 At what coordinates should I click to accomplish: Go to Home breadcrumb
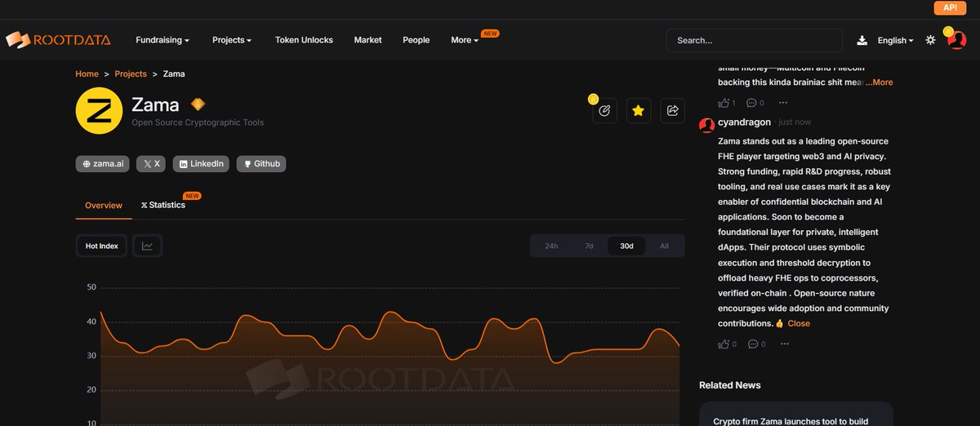(87, 73)
